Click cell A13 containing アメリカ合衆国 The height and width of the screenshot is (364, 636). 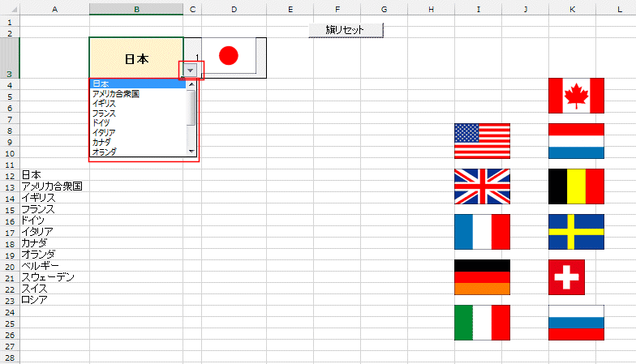[x=55, y=186]
